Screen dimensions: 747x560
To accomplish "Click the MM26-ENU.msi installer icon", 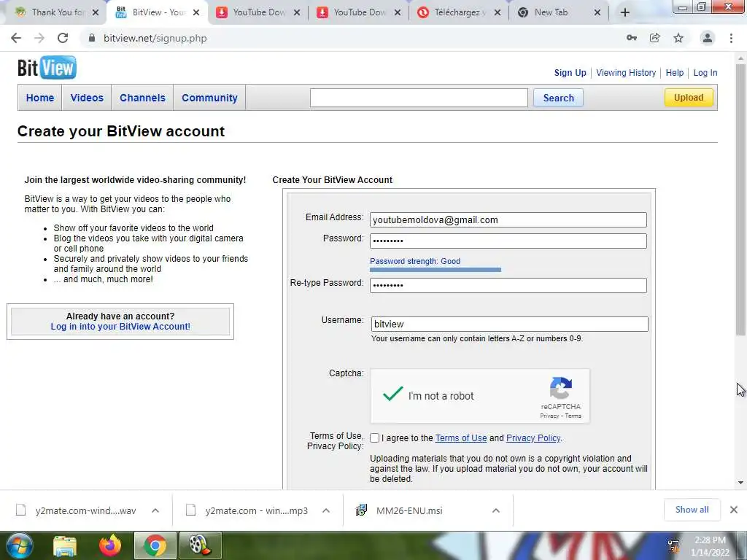I will pyautogui.click(x=362, y=510).
